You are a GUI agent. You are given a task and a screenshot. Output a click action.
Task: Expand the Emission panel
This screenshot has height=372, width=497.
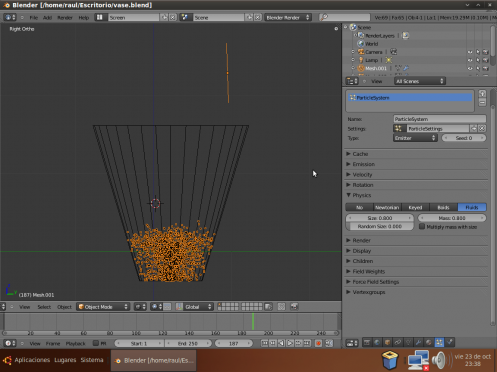pos(417,164)
